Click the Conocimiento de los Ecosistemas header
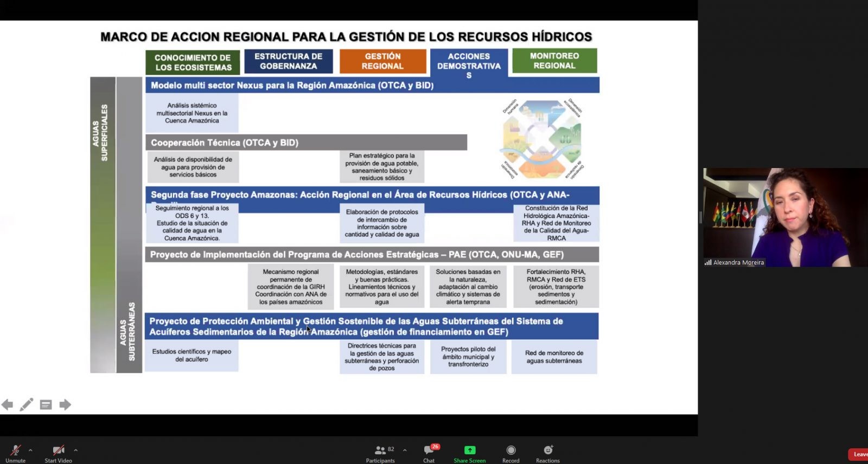Image resolution: width=868 pixels, height=464 pixels. pyautogui.click(x=193, y=62)
